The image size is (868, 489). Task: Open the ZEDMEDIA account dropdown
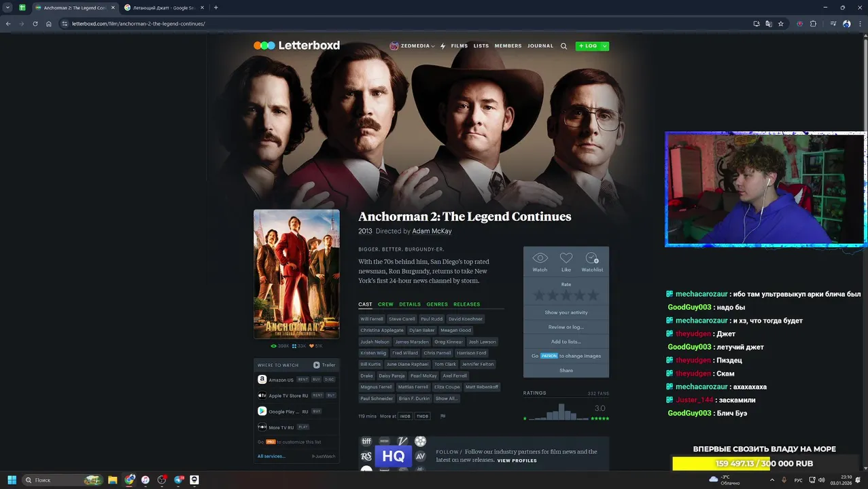coord(412,46)
